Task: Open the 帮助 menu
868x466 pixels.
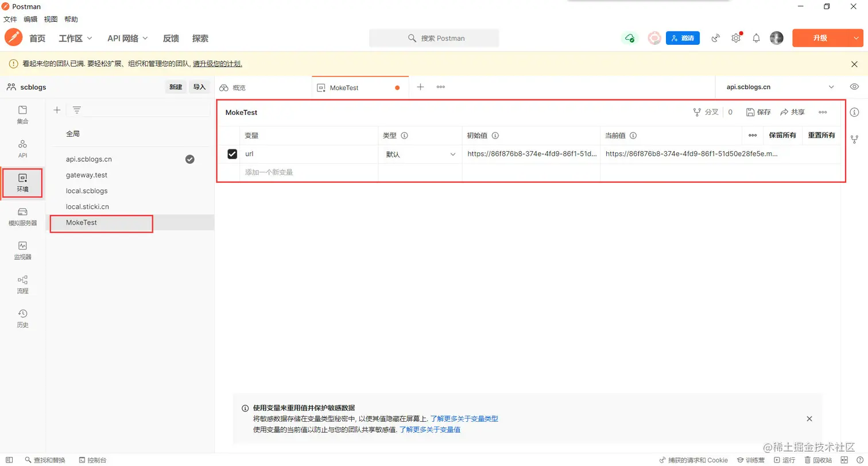Action: pos(71,19)
